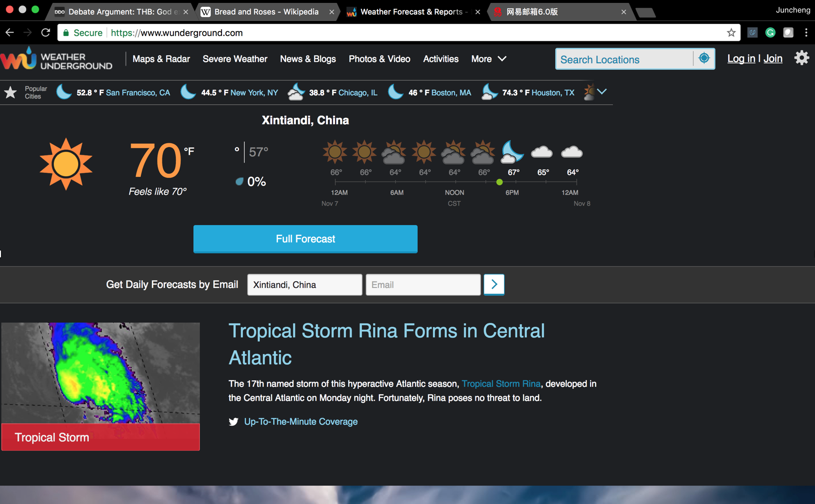This screenshot has height=504, width=815.
Task: Click the cloudy moon icon beside Chicago
Action: tap(296, 92)
